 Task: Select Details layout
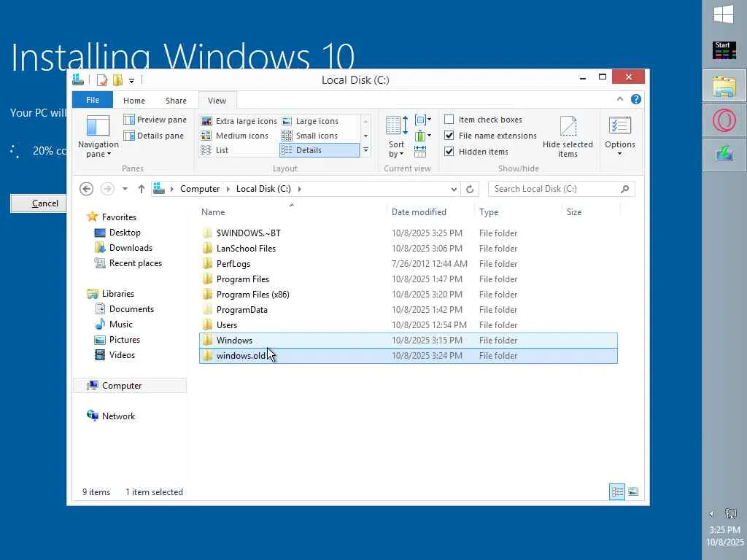point(320,150)
